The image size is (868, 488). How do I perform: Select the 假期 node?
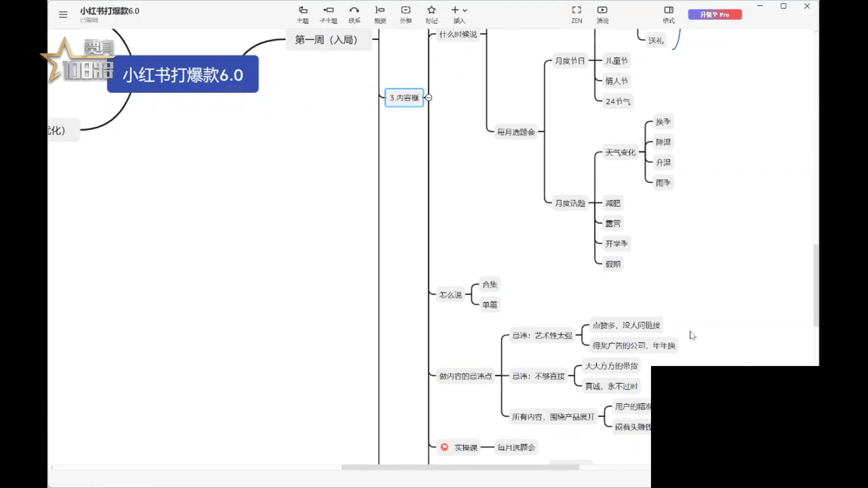[613, 264]
